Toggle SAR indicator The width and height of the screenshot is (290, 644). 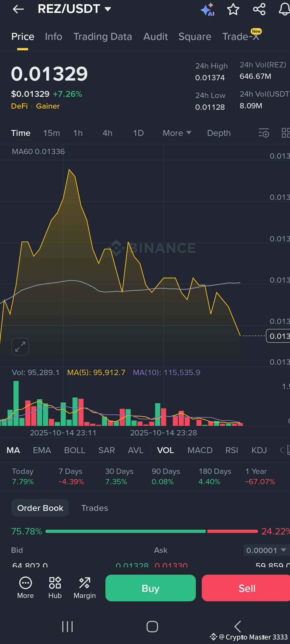click(x=107, y=450)
